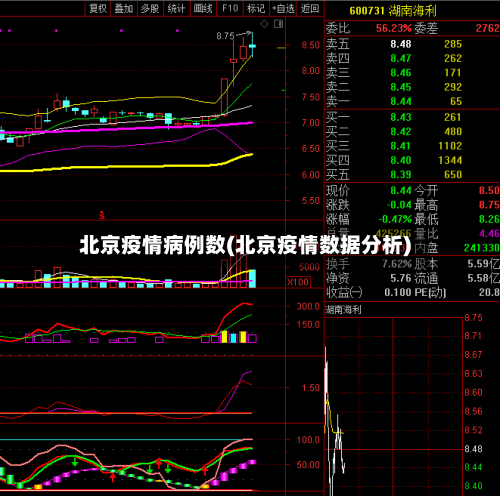This screenshot has height=496, width=500.
Task: Click the 8.48 intraday axis label
Action: (473, 449)
